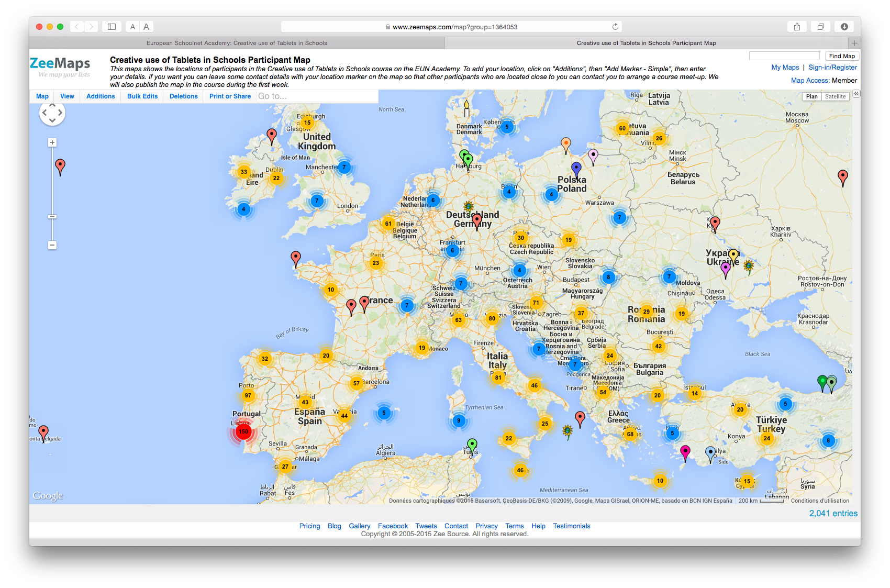Switch map to Satellite view
Viewport: 890px width, 588px height.
(x=835, y=96)
